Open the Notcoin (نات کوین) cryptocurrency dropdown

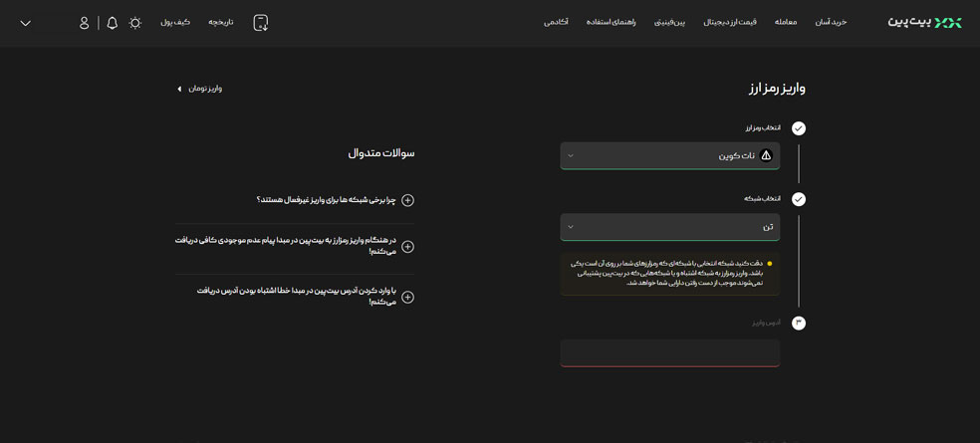[x=669, y=155]
